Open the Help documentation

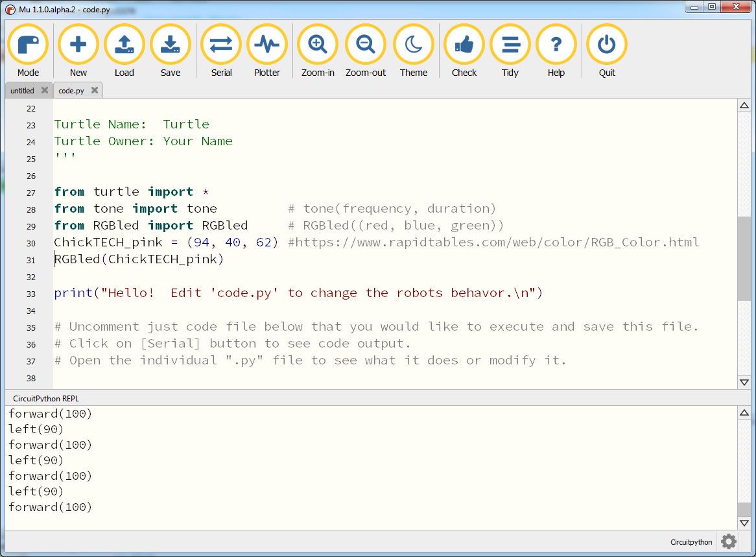[556, 45]
